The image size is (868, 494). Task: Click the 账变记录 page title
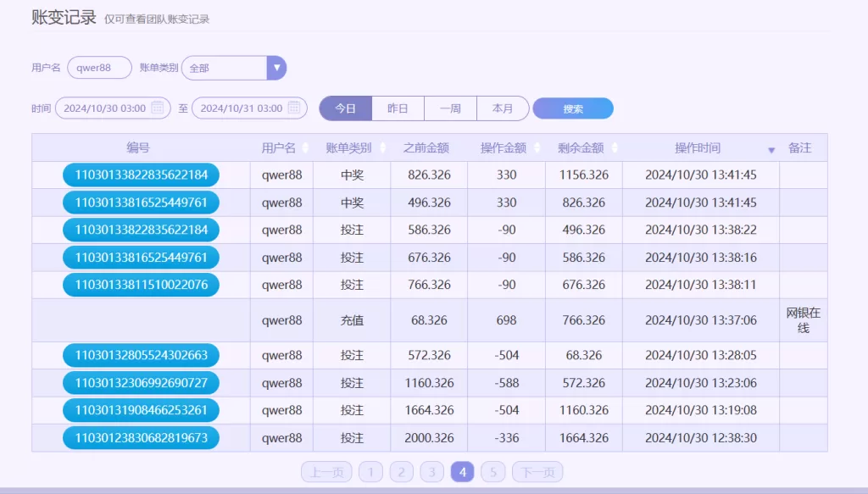point(64,17)
